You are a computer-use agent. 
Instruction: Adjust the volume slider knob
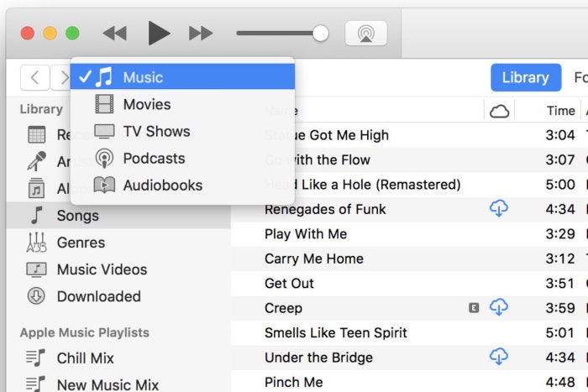pyautogui.click(x=320, y=34)
